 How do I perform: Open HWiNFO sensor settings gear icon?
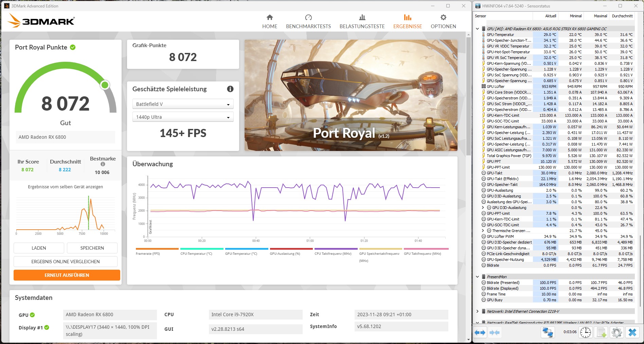616,332
